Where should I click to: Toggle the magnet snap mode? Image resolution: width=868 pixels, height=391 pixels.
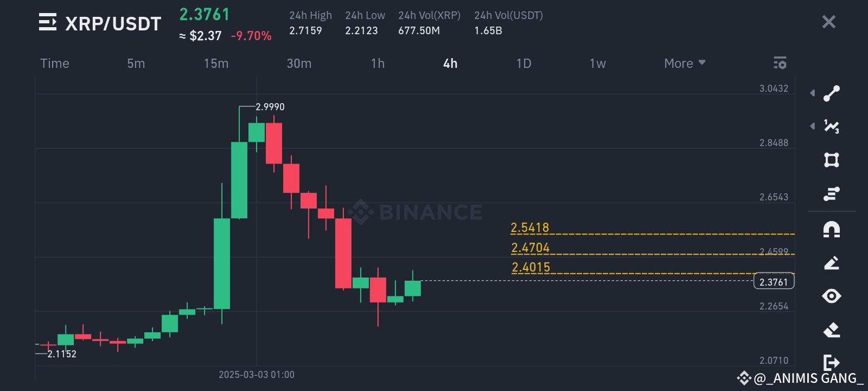pyautogui.click(x=833, y=229)
